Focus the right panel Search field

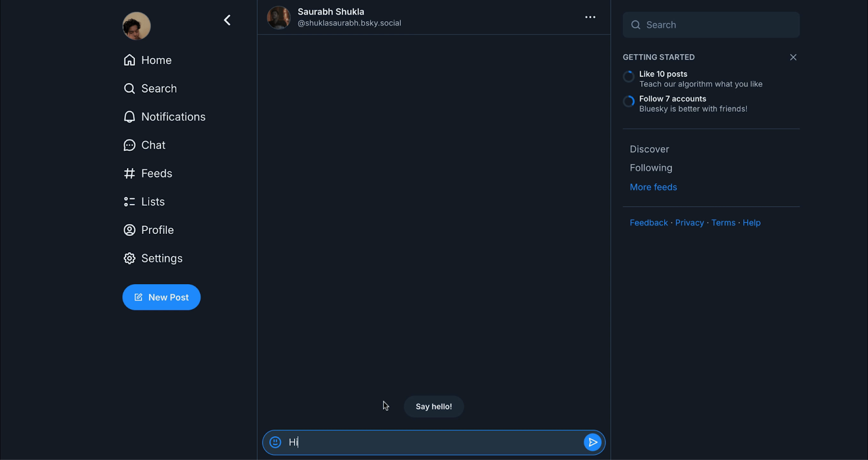point(711,25)
